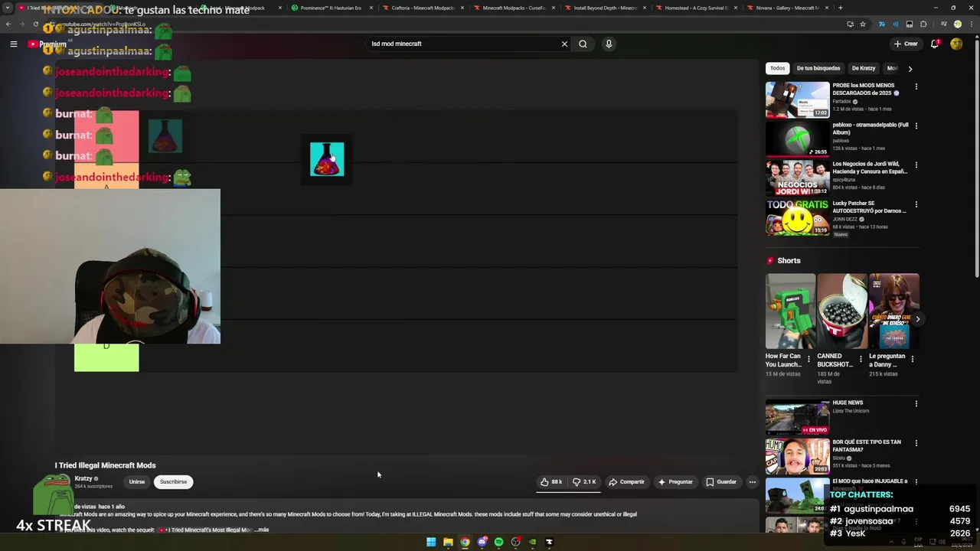980x551 pixels.
Task: Open the notifications bell
Action: pos(935,44)
